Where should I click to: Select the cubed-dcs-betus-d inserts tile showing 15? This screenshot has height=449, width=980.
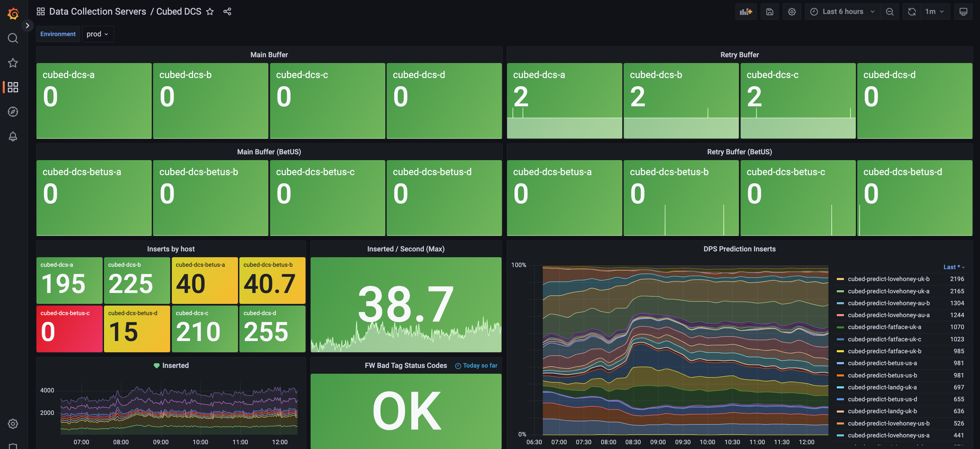(137, 328)
